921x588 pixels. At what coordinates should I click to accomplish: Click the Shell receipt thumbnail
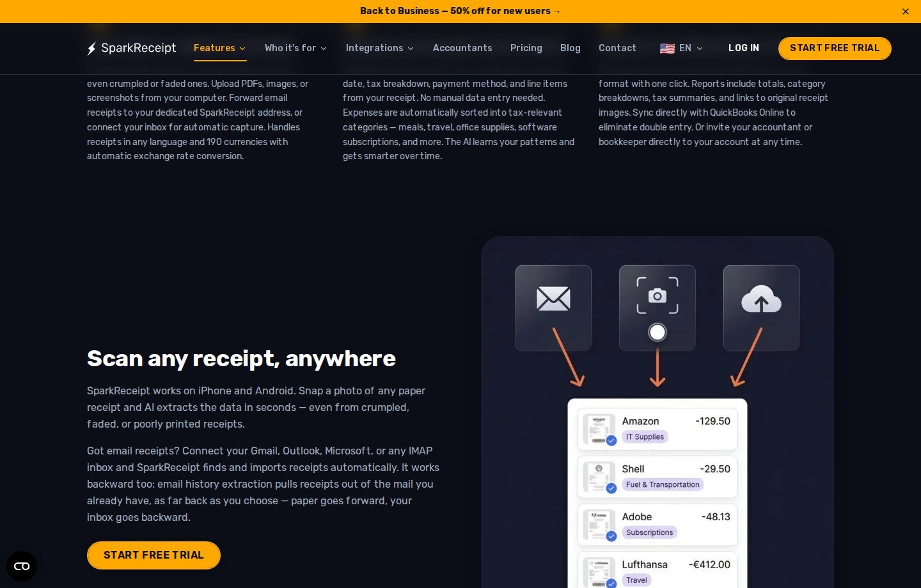(599, 477)
